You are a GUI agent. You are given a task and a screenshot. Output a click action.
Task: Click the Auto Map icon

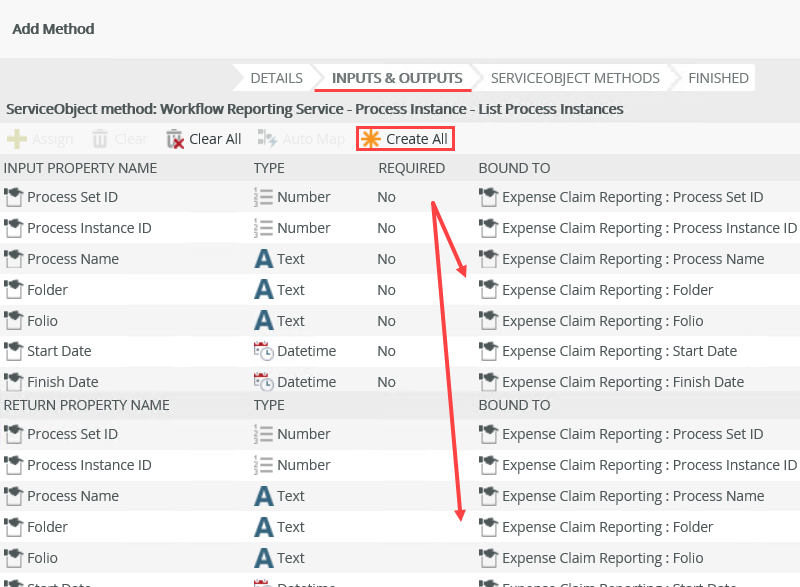[x=267, y=139]
